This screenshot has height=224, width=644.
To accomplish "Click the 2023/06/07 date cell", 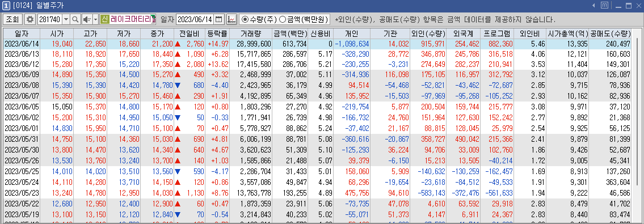I will coord(22,95).
